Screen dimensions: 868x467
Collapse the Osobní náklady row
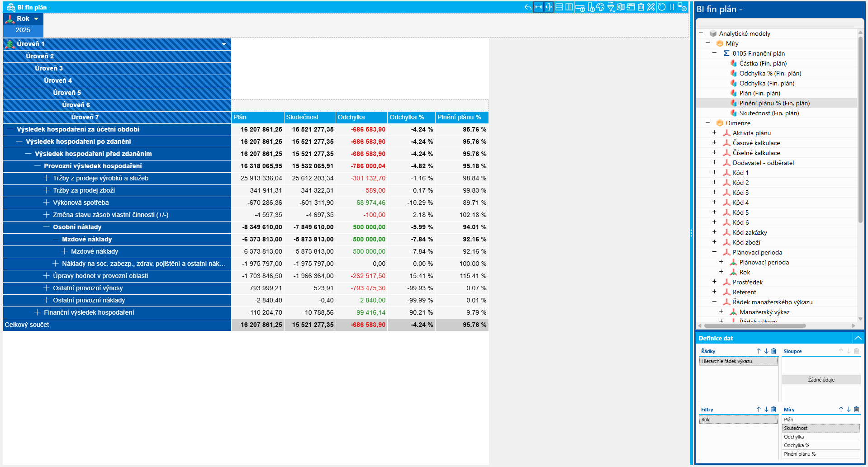pyautogui.click(x=46, y=227)
